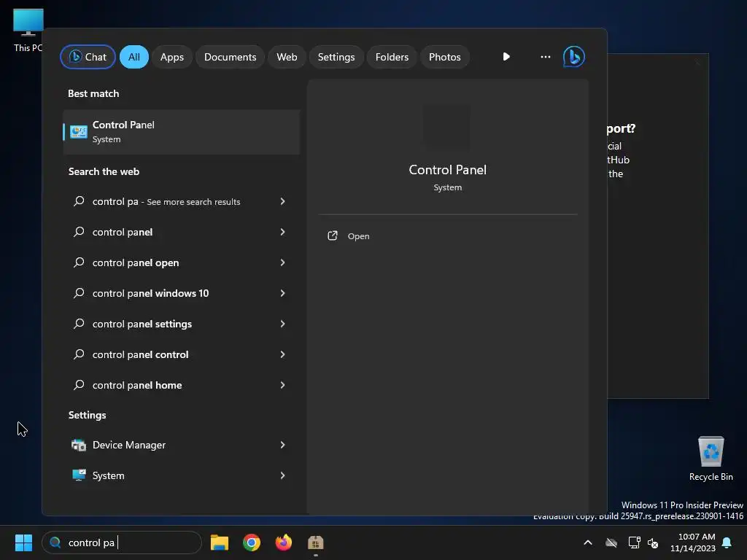This screenshot has height=560, width=747.
Task: Click the muted volume tray icon
Action: (653, 542)
